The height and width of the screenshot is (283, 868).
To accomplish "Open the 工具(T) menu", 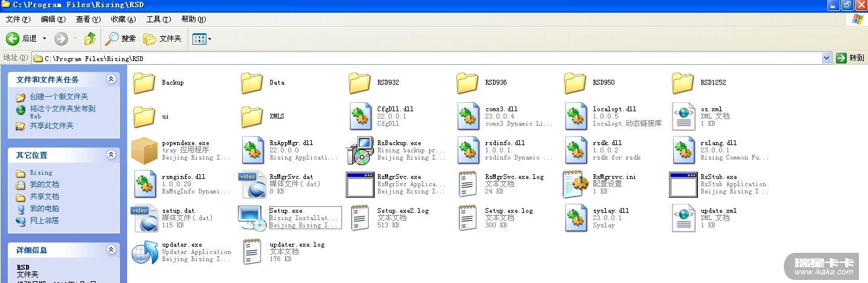I will 159,19.
